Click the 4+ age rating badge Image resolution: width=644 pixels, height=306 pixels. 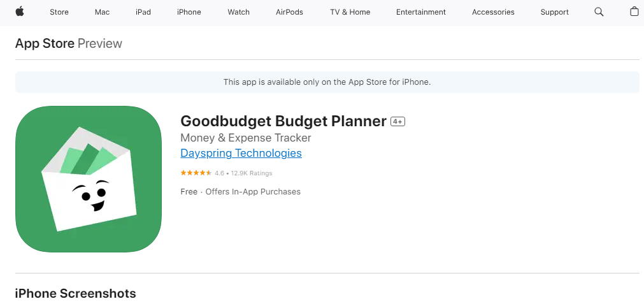(398, 122)
